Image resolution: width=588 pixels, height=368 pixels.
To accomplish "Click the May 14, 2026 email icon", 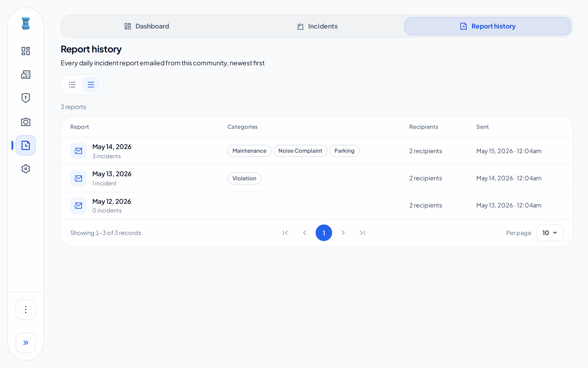I will [x=79, y=151].
